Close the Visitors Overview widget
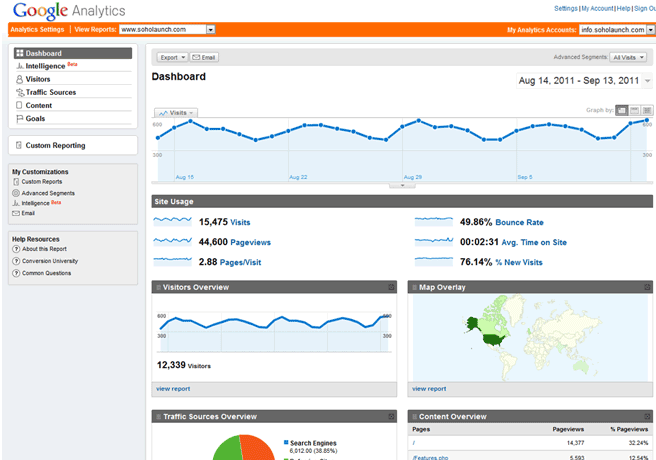 392,288
